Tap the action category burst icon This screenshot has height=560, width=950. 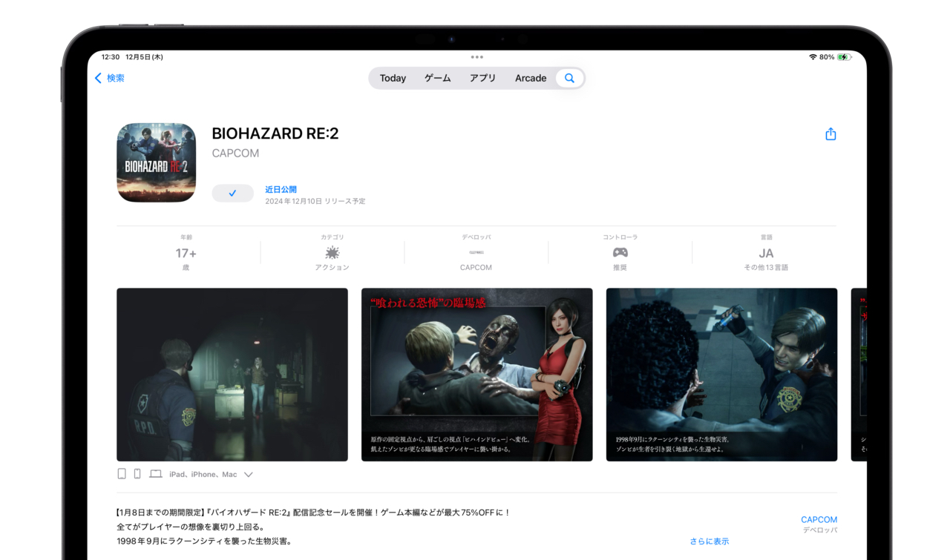tap(332, 252)
